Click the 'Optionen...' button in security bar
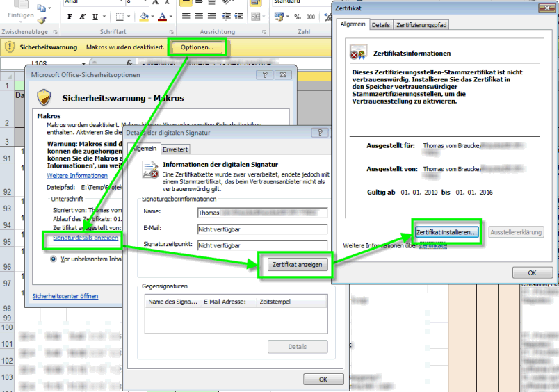 (x=197, y=47)
